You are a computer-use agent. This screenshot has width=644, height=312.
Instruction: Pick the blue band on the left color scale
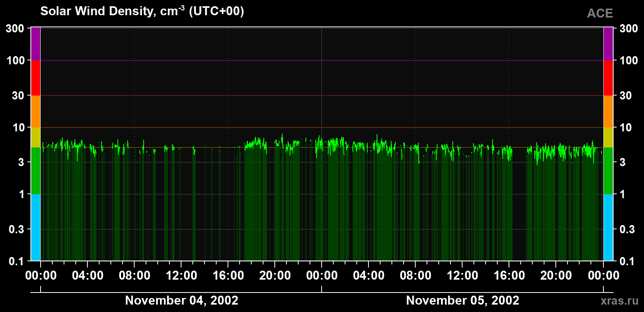click(x=36, y=227)
